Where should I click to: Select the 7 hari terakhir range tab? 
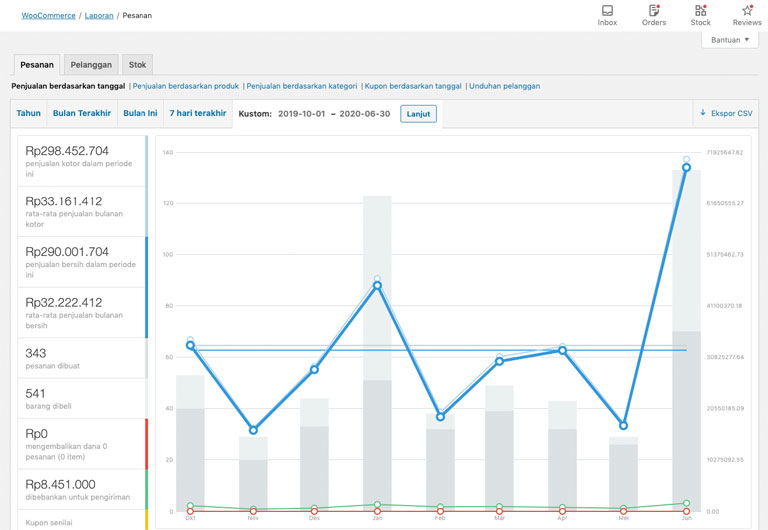[x=198, y=113]
